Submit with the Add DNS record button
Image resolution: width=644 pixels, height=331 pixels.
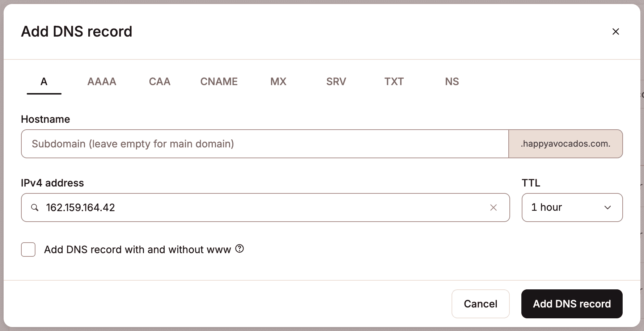click(572, 304)
